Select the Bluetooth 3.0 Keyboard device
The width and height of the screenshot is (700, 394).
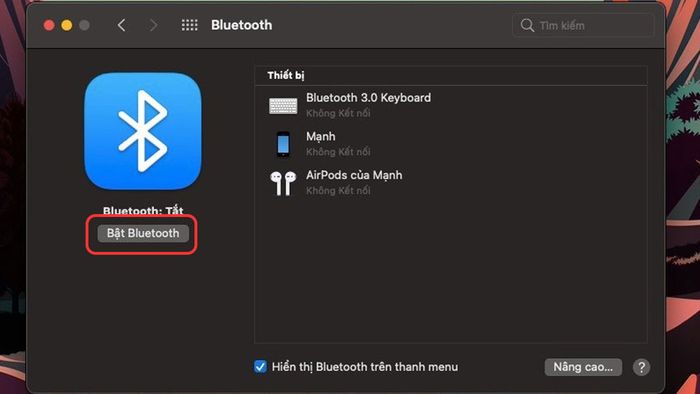click(x=451, y=105)
